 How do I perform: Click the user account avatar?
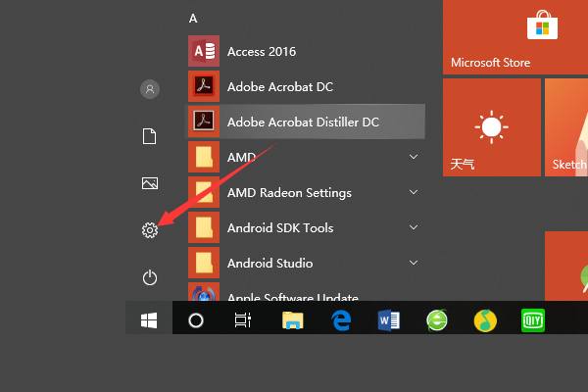(x=149, y=89)
